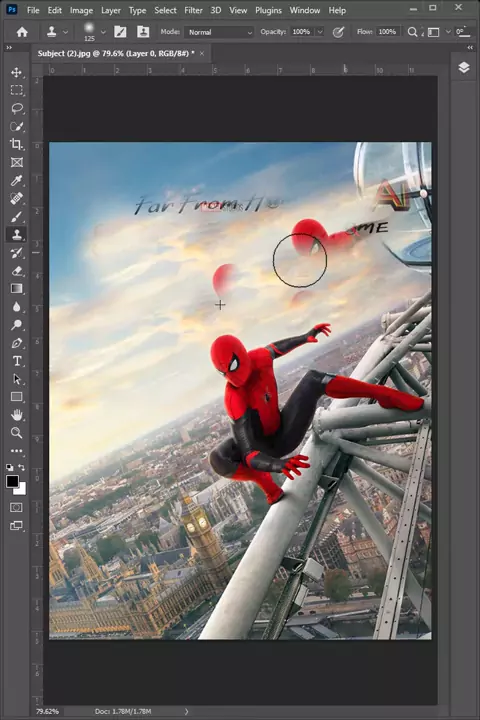480x720 pixels.
Task: Click the Home icon in options bar
Action: click(x=22, y=32)
